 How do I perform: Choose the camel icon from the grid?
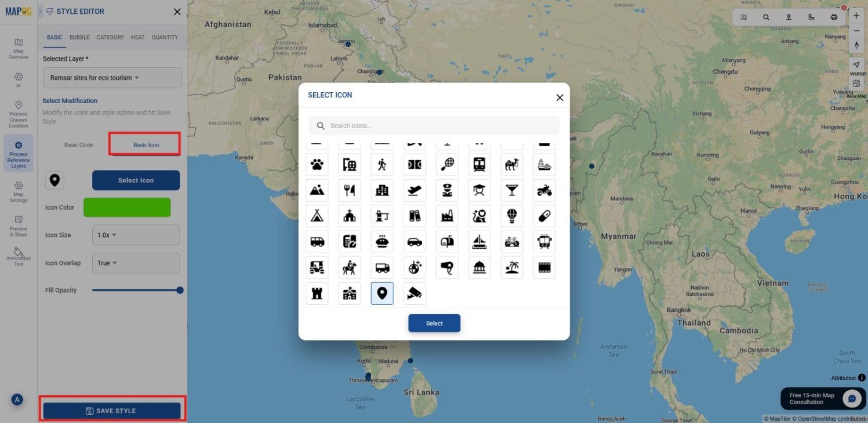click(512, 164)
